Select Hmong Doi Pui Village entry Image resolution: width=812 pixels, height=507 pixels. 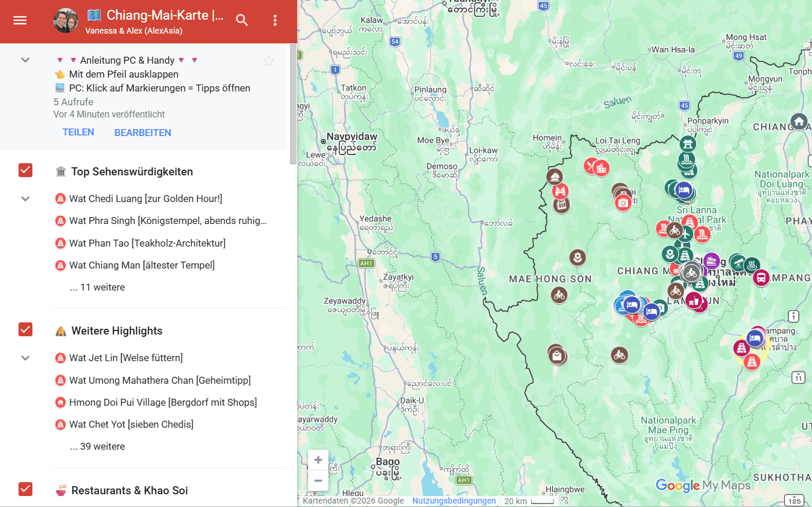(163, 402)
